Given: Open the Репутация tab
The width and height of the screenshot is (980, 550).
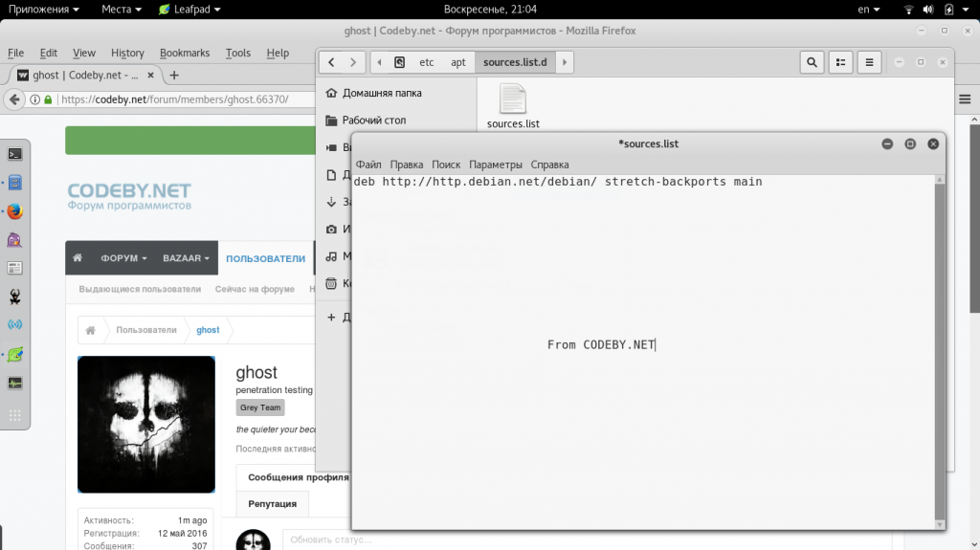Looking at the screenshot, I should [x=273, y=504].
